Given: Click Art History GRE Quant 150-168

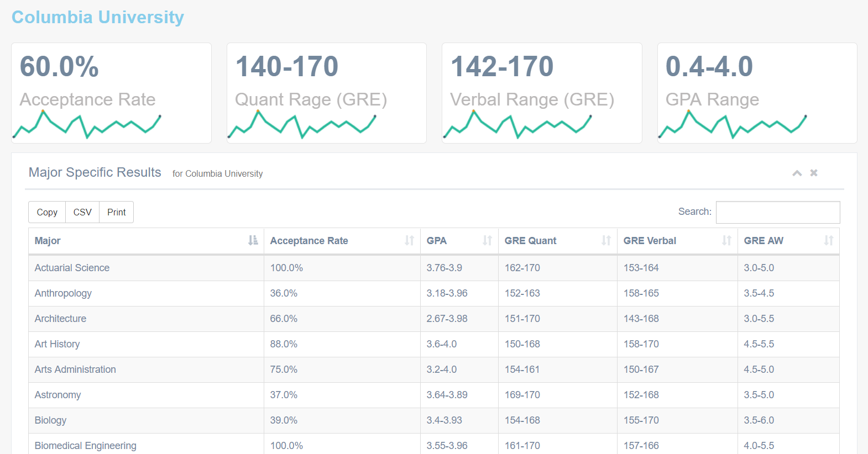Looking at the screenshot, I should tap(522, 344).
